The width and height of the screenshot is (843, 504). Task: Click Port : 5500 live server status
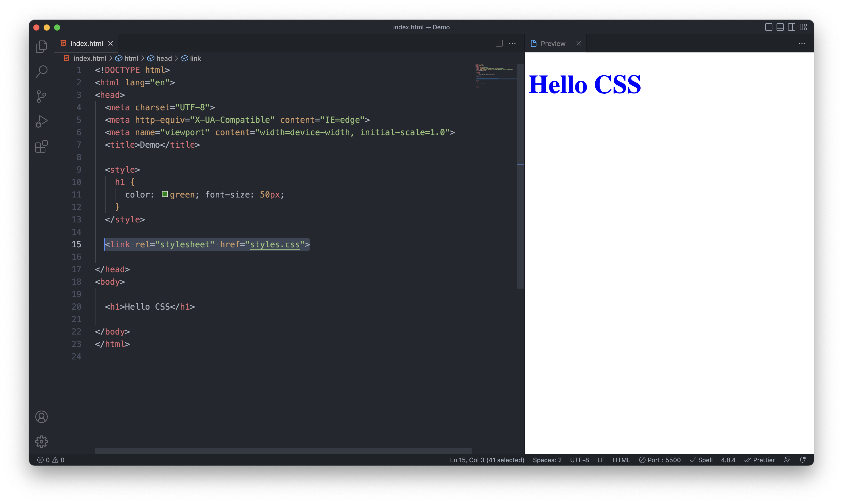point(660,460)
